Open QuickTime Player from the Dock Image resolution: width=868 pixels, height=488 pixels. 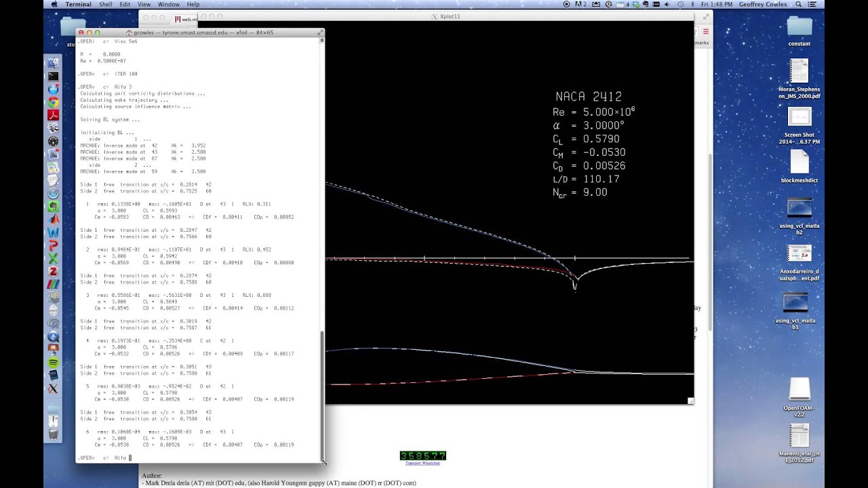(53, 336)
